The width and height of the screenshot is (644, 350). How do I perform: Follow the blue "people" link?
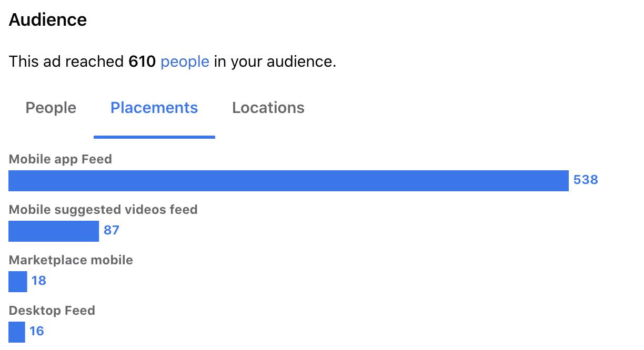pos(185,62)
